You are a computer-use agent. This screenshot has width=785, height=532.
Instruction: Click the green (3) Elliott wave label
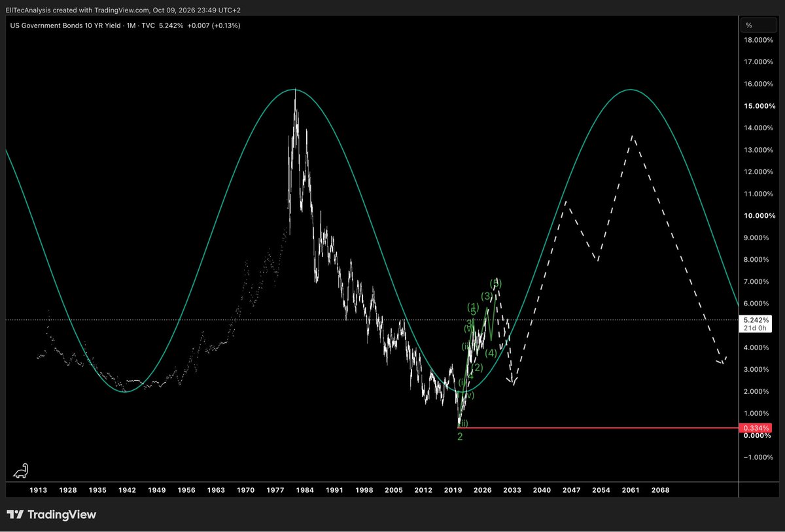[x=487, y=296]
